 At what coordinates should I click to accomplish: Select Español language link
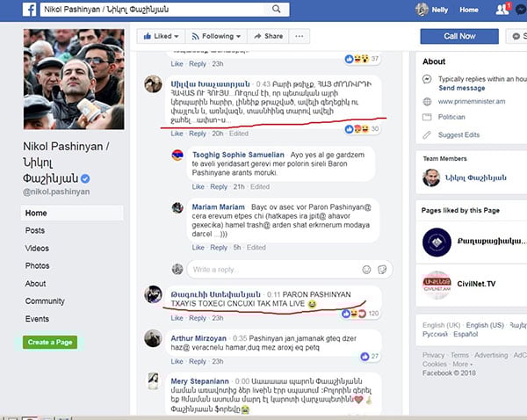(x=466, y=334)
